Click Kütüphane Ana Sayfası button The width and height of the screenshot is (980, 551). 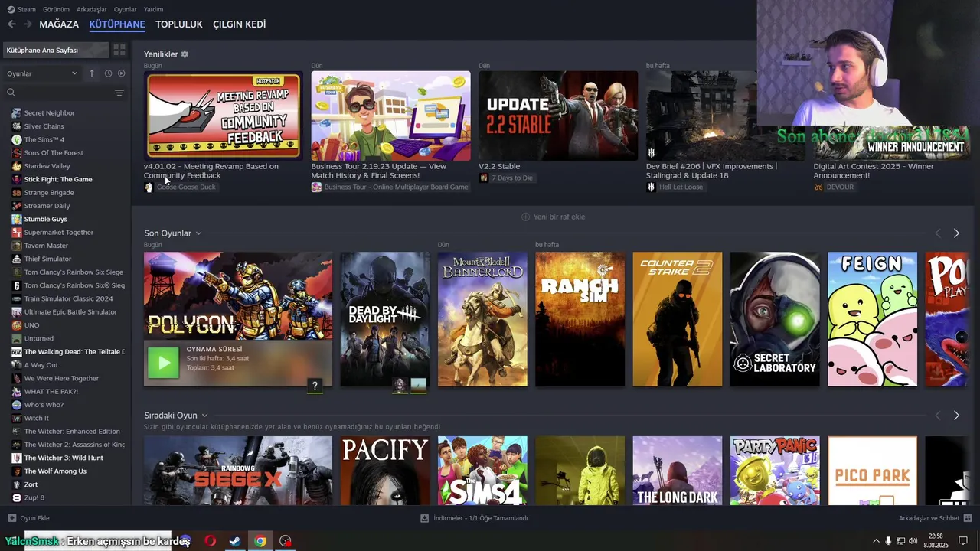pos(55,50)
